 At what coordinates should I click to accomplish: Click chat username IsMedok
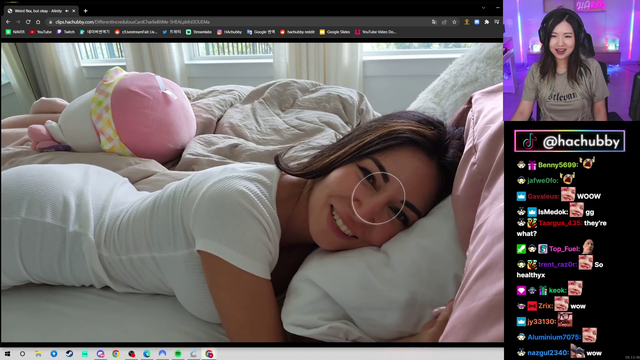coord(553,212)
